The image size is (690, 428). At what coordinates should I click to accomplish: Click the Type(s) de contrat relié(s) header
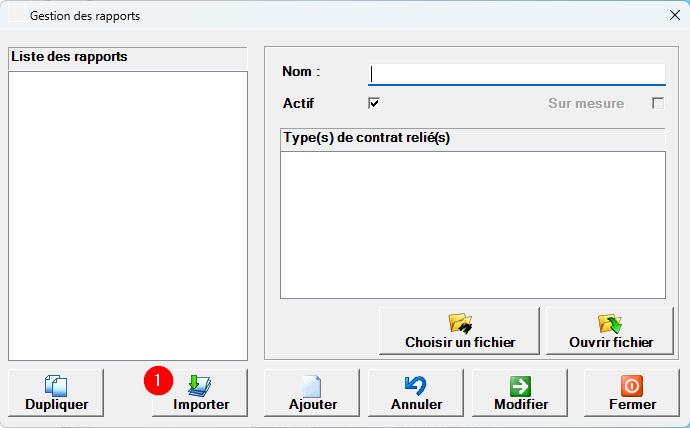pyautogui.click(x=472, y=137)
